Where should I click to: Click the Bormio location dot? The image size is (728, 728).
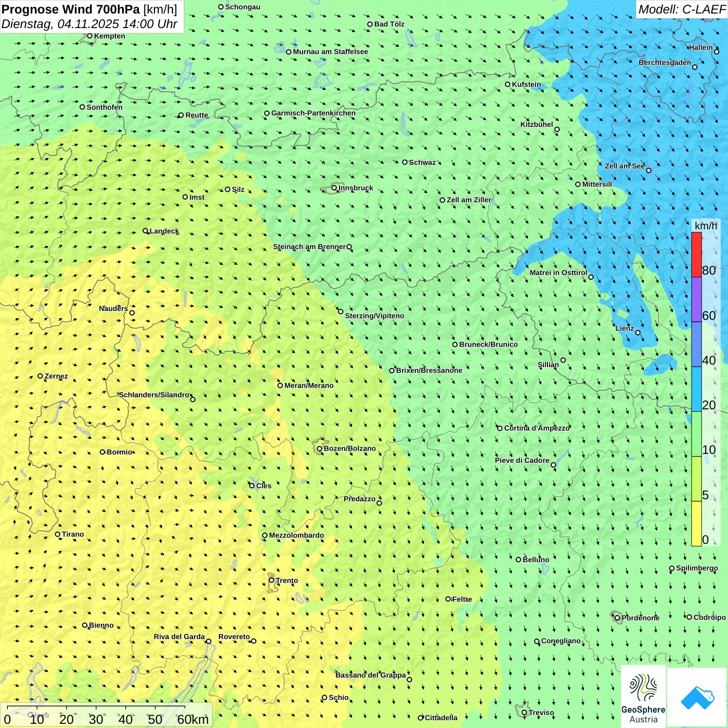click(x=102, y=452)
